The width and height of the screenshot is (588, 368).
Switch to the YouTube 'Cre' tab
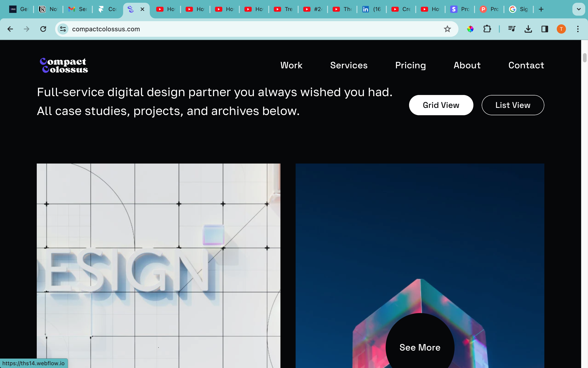401,9
